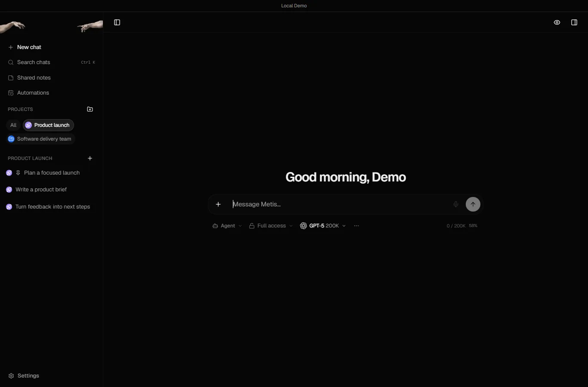Select the All projects filter
Screen dimensions: 588x387
point(13,125)
